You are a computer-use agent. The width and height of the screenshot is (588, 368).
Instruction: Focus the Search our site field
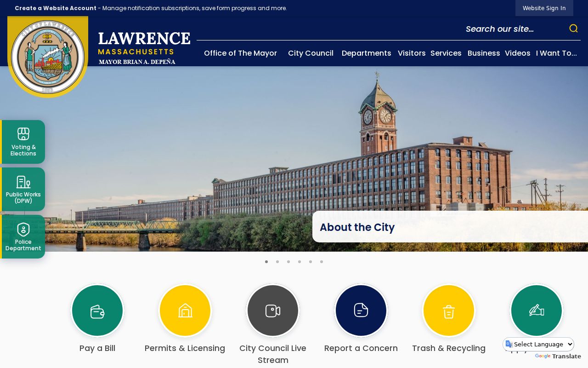click(x=514, y=29)
